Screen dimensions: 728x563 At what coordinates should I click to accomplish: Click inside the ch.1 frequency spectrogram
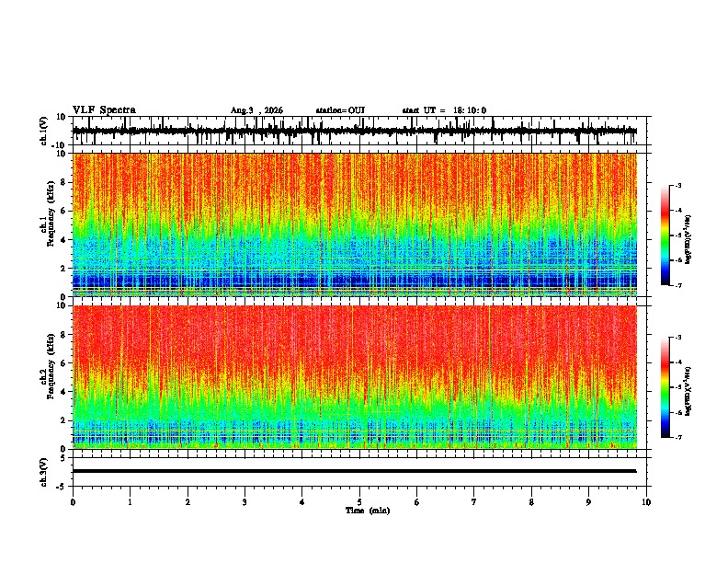pos(355,224)
